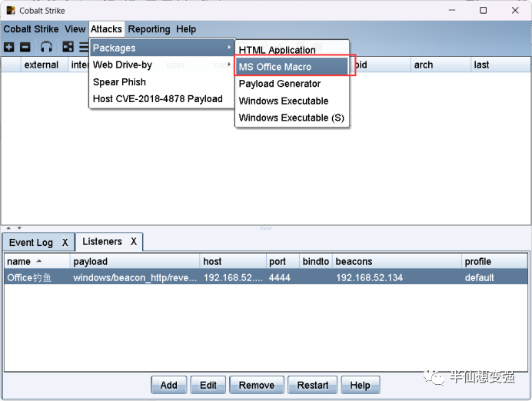The width and height of the screenshot is (532, 401).
Task: Select HTML Application package
Action: coord(292,50)
